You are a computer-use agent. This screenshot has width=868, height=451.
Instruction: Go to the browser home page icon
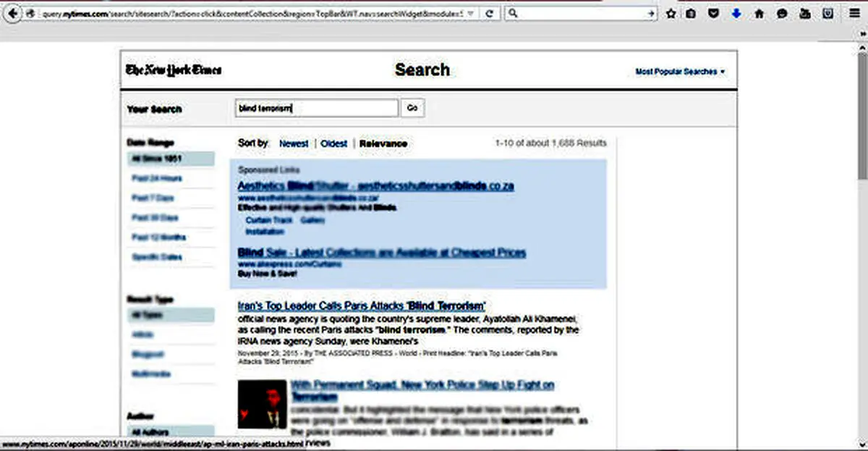pyautogui.click(x=759, y=14)
